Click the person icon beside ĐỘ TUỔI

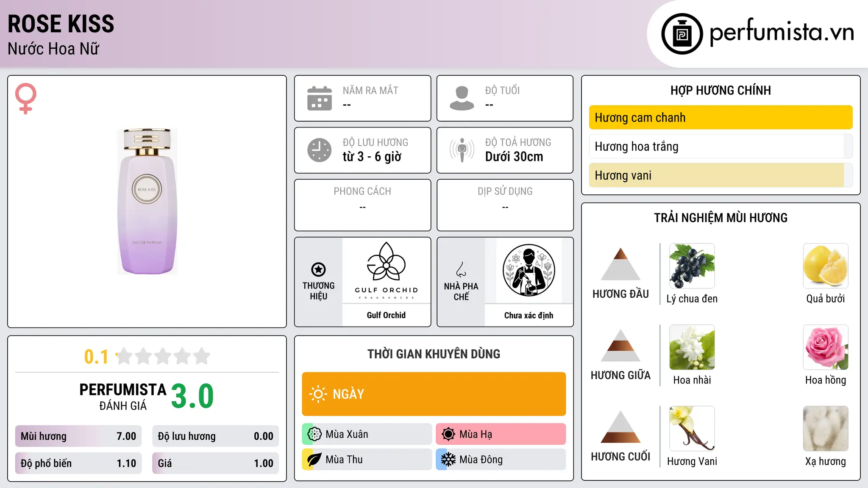pos(462,98)
